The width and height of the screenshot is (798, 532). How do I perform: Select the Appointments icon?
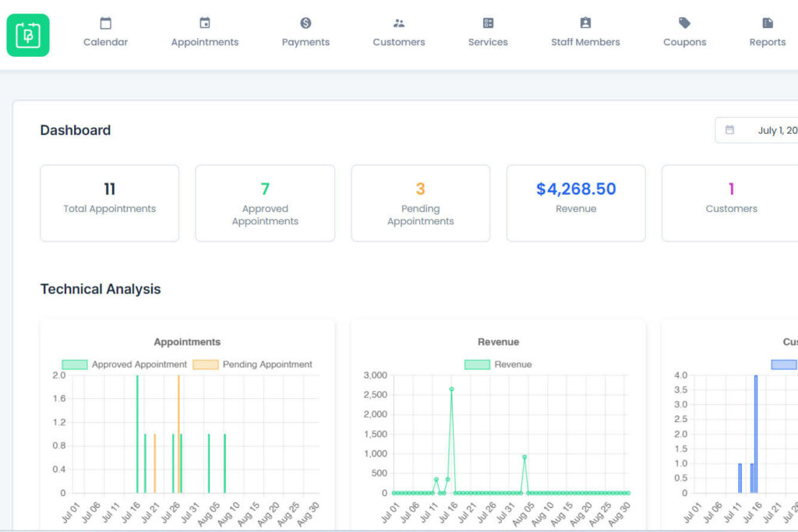pyautogui.click(x=204, y=31)
